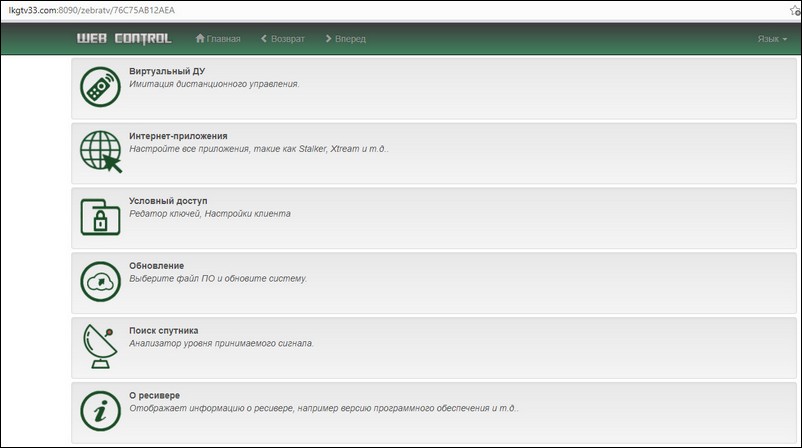Click text 'Редатор ключей, Настройки клиента'
The image size is (802, 448).
pyautogui.click(x=210, y=214)
